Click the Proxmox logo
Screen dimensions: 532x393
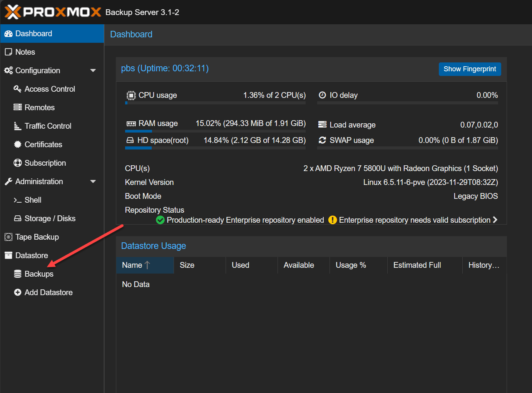[x=53, y=12]
